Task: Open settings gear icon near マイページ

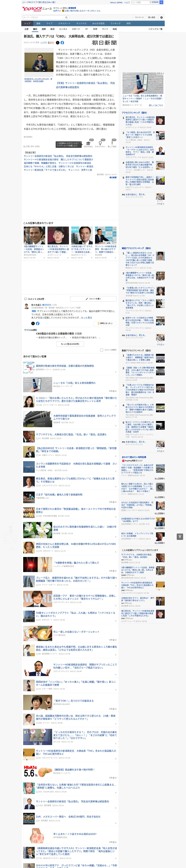Action: (x=161, y=17)
